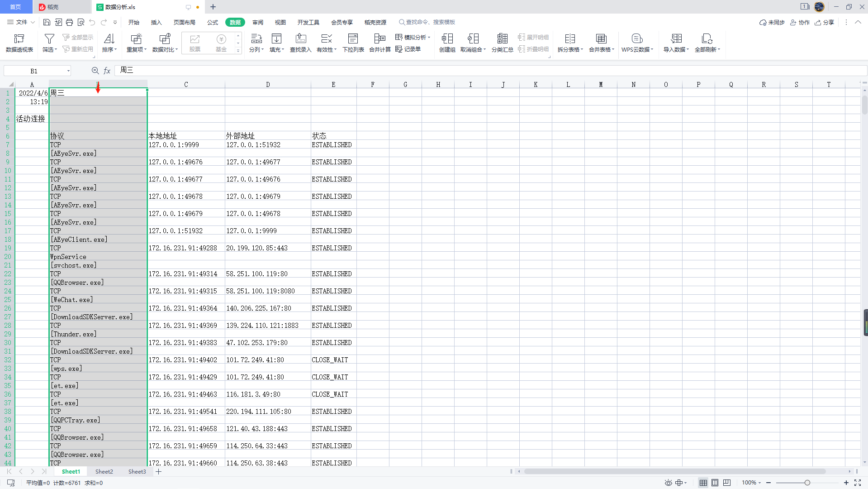Collapse the ribbon with the chevron
The height and width of the screenshot is (489, 868).
[x=858, y=22]
